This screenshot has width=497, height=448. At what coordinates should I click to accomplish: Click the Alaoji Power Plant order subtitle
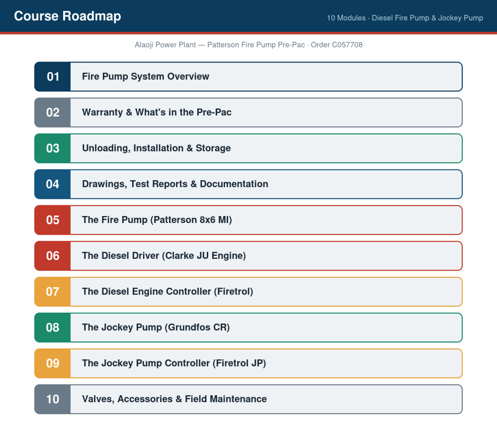point(248,45)
